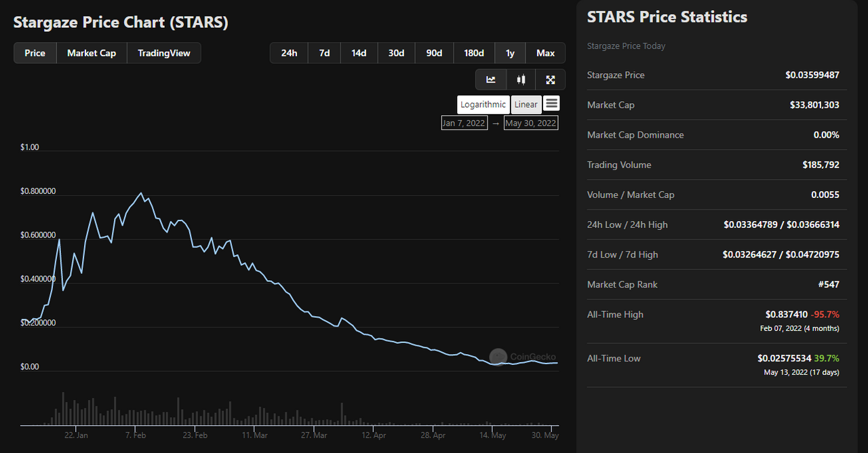Image resolution: width=868 pixels, height=453 pixels.
Task: Click the Stargaze Price Chart (STARS) title
Action: coord(121,22)
